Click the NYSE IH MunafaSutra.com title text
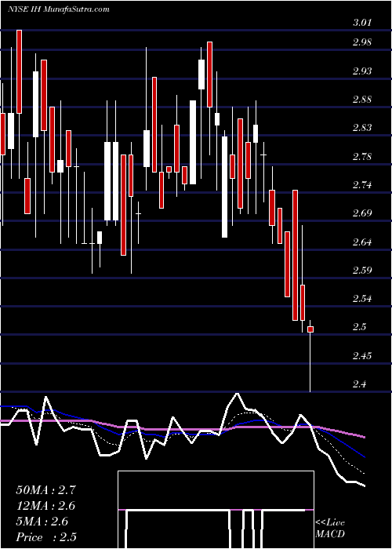The image size is (392, 549). [58, 9]
